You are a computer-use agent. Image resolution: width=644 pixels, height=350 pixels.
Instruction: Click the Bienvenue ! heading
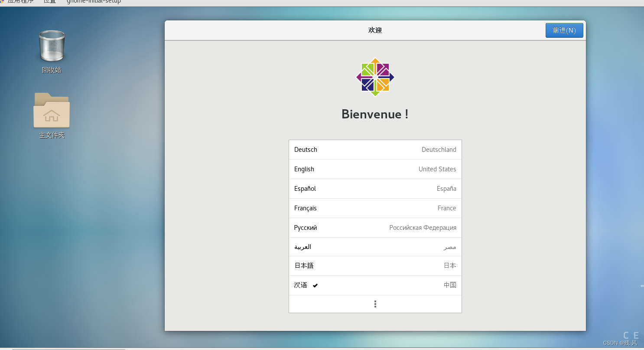tap(375, 114)
